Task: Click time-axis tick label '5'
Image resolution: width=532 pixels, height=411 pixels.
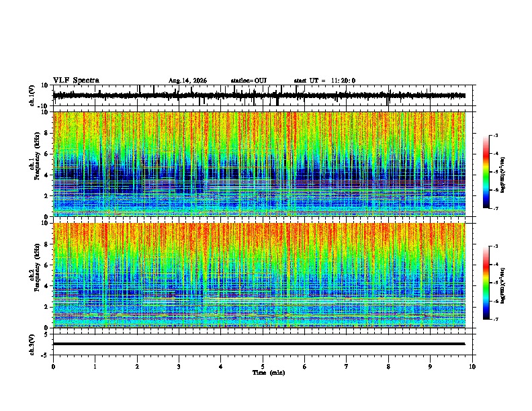Action: pyautogui.click(x=263, y=367)
